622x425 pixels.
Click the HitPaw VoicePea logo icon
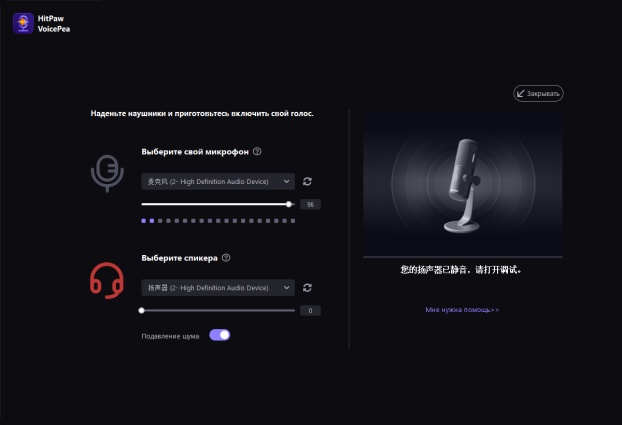click(x=23, y=23)
